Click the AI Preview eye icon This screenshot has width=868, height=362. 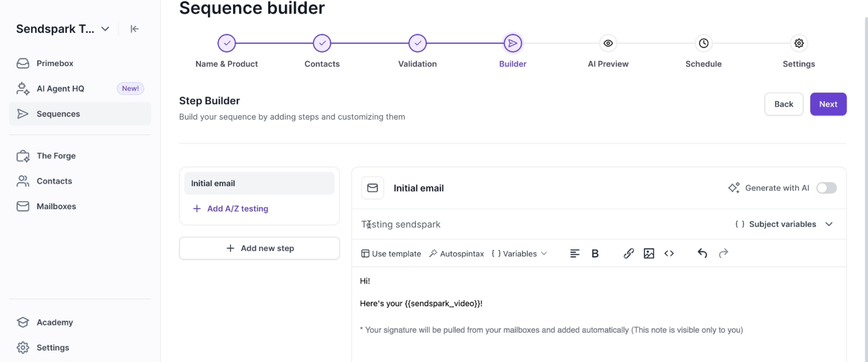608,43
